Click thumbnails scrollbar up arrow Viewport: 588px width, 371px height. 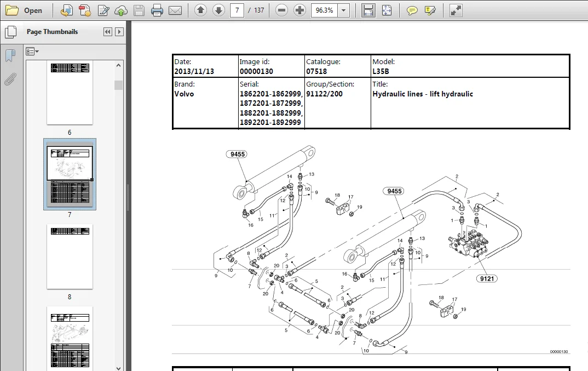pos(118,65)
